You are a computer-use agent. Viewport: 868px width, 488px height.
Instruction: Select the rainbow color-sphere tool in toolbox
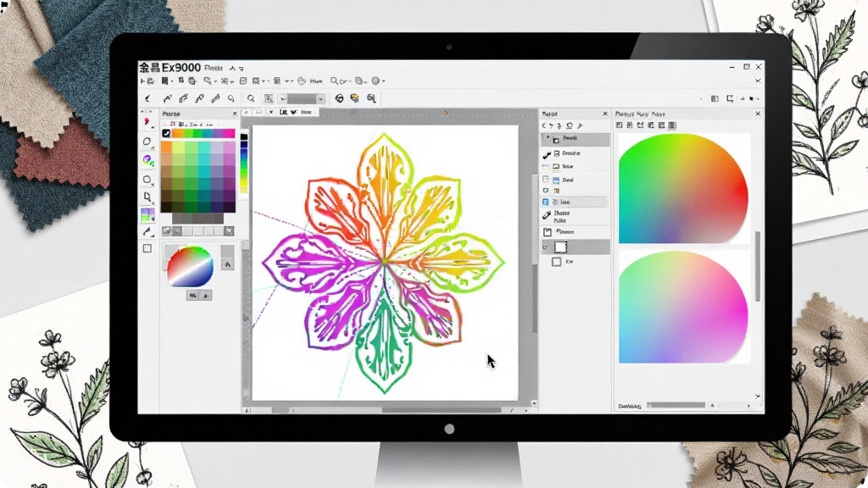[147, 160]
